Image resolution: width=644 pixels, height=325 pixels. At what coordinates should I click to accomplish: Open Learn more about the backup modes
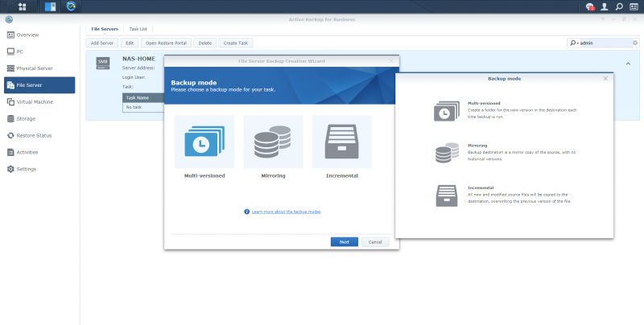coord(286,212)
